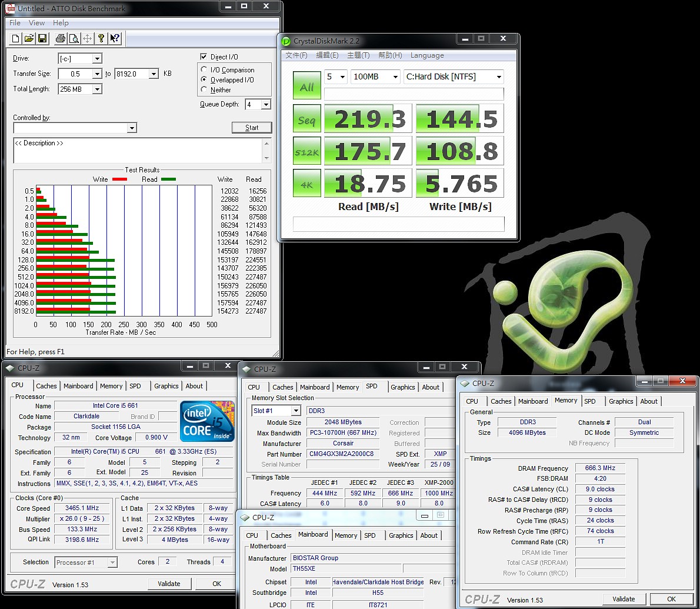Open the View menu in ATTO
Image resolution: width=700 pixels, height=609 pixels.
(x=36, y=23)
